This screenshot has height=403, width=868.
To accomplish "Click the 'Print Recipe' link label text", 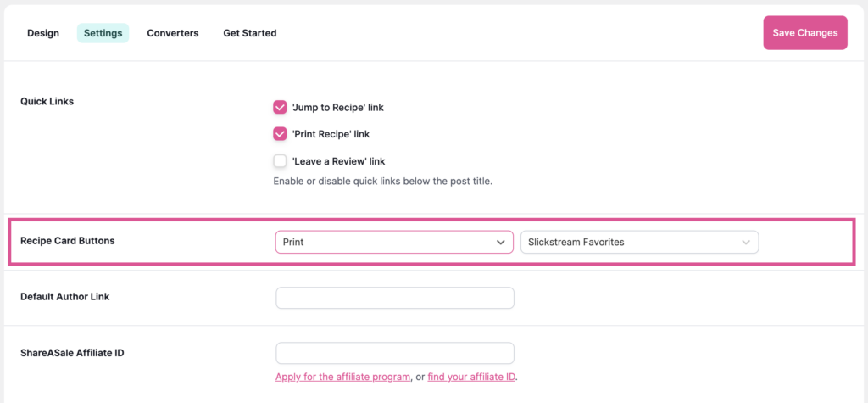I will point(331,134).
